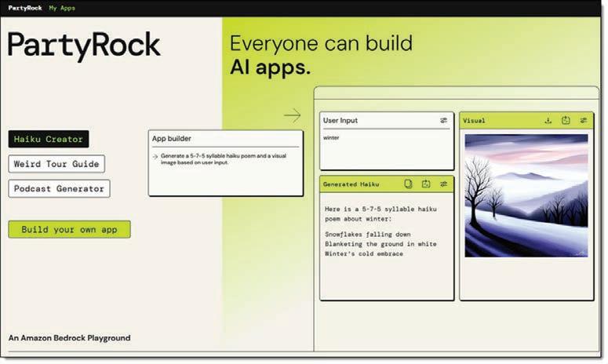Regenerate the image in the Visual widget
Image resolution: width=608 pixels, height=364 pixels.
coord(566,121)
